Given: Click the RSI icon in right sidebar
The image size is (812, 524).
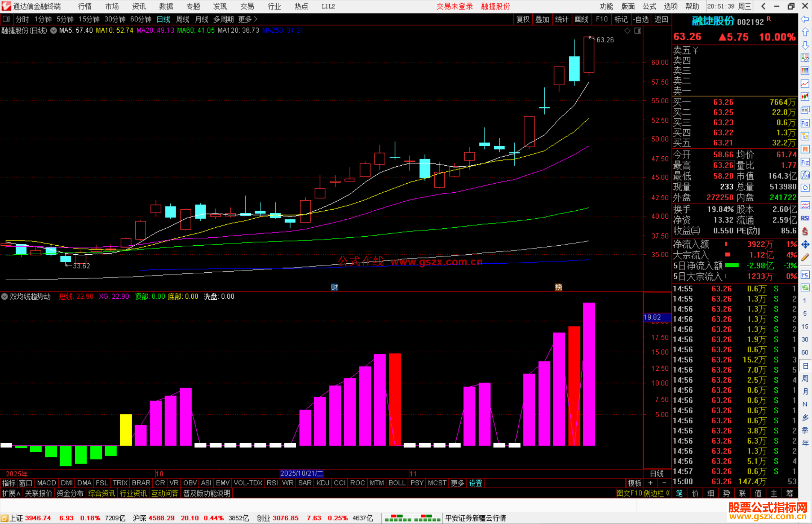Looking at the screenshot, I should [x=805, y=218].
